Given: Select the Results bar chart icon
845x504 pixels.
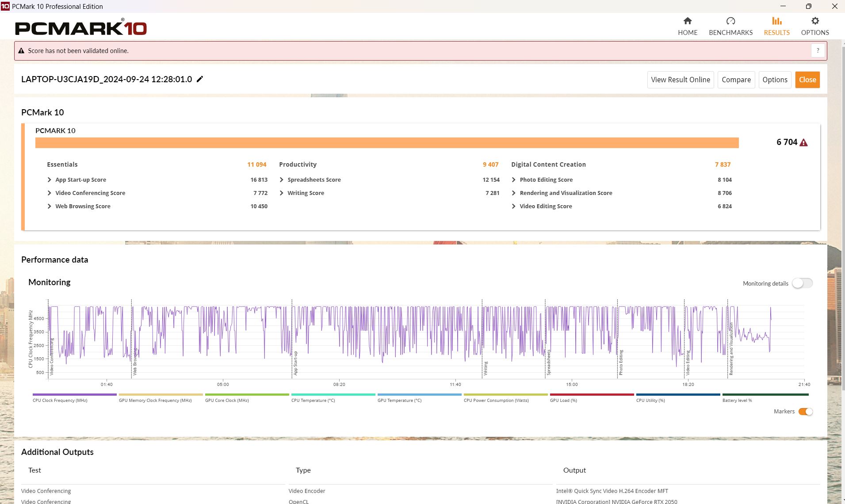Looking at the screenshot, I should pyautogui.click(x=776, y=21).
